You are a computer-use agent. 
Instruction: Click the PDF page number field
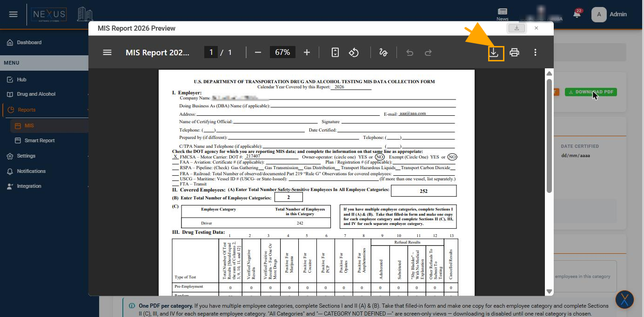(211, 53)
